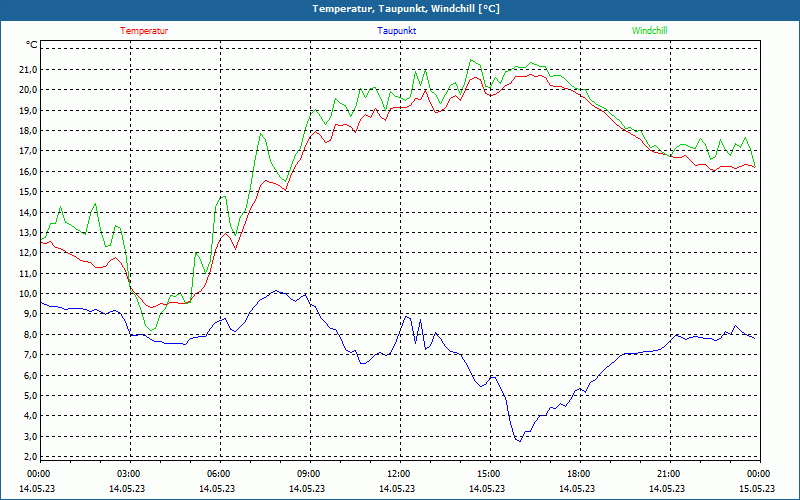800x500 pixels.
Task: Click the 15.05.23 date label
Action: click(x=757, y=488)
